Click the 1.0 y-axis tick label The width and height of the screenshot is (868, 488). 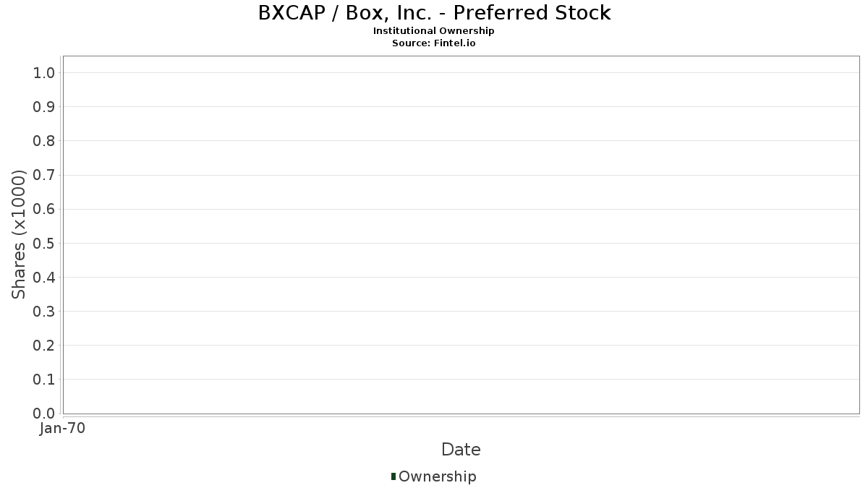(x=44, y=72)
